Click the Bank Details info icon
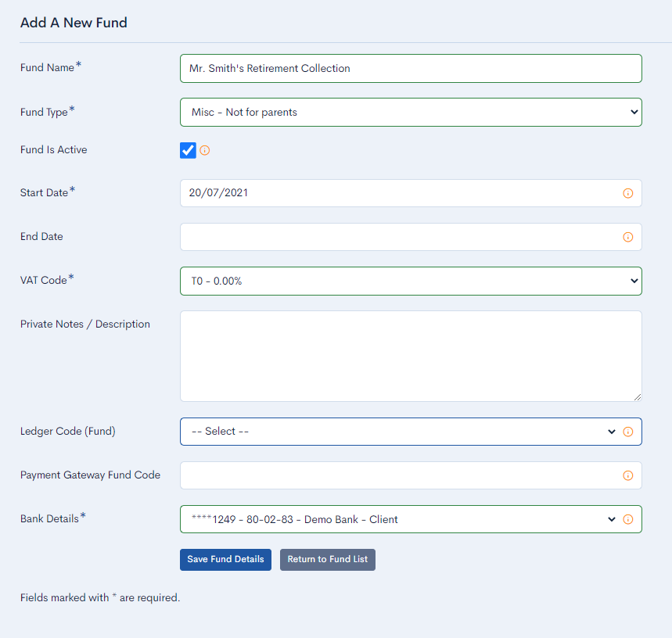 (628, 519)
